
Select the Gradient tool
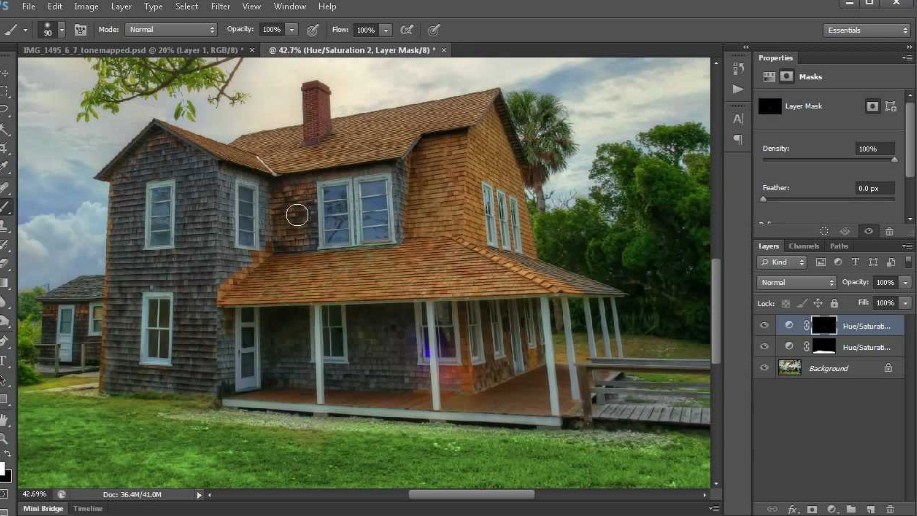tap(4, 283)
